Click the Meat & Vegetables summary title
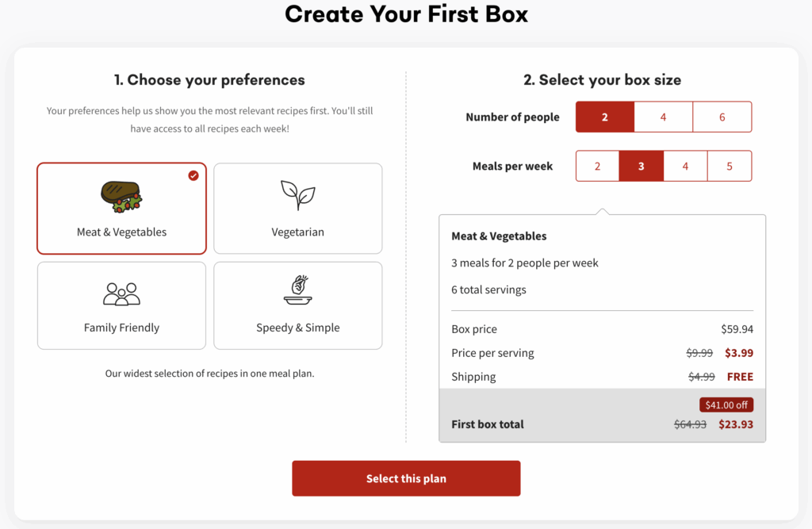Viewport: 812px width, 529px height. point(499,236)
